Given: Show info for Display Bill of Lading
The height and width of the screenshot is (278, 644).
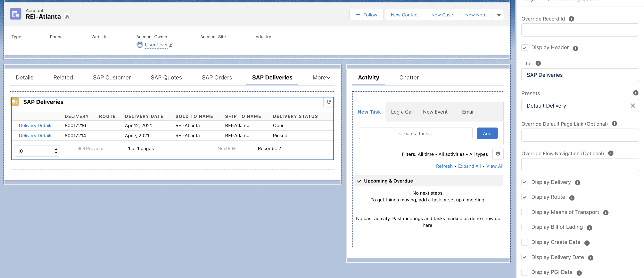Looking at the screenshot, I should tap(589, 228).
